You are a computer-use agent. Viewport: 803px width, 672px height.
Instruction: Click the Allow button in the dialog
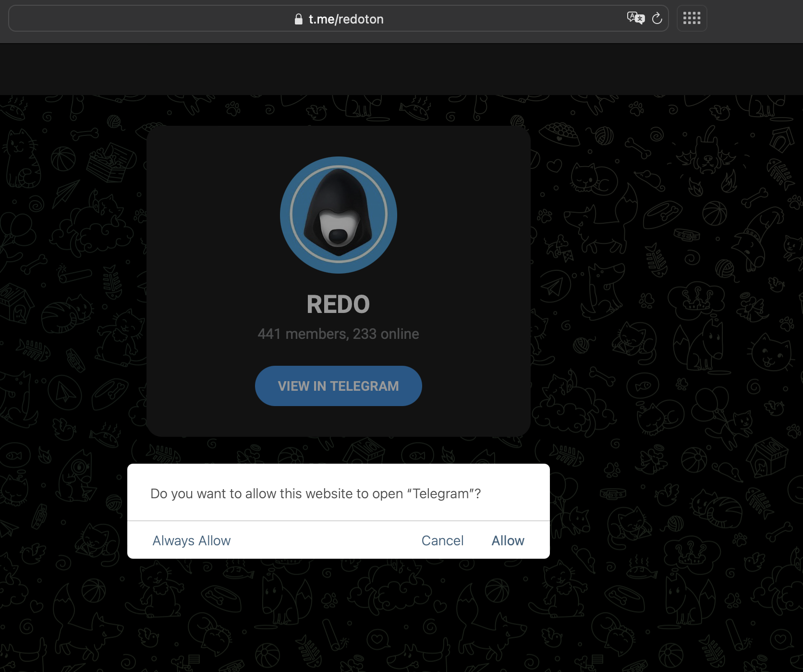pos(508,540)
